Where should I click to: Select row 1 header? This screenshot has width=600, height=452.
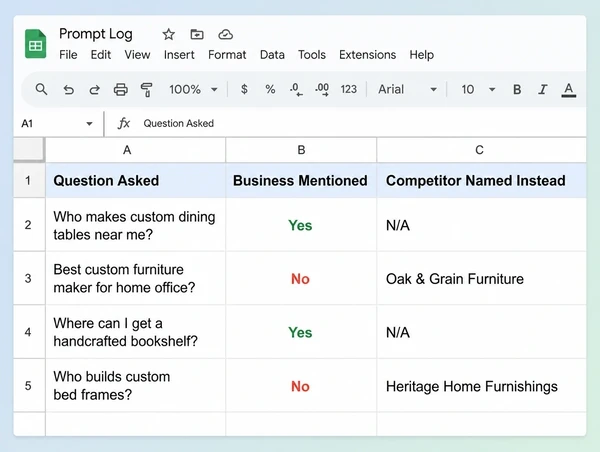(29, 180)
